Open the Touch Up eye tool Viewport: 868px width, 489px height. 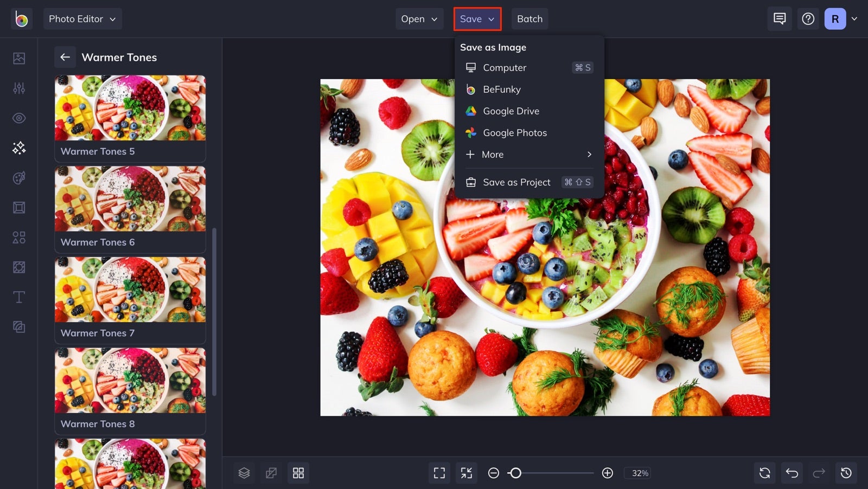19,118
